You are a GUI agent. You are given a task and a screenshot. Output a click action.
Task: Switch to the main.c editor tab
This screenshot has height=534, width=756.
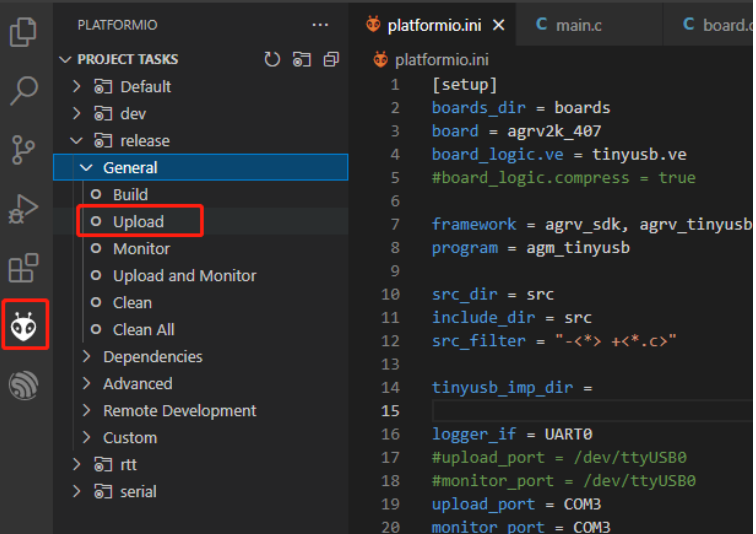[569, 25]
